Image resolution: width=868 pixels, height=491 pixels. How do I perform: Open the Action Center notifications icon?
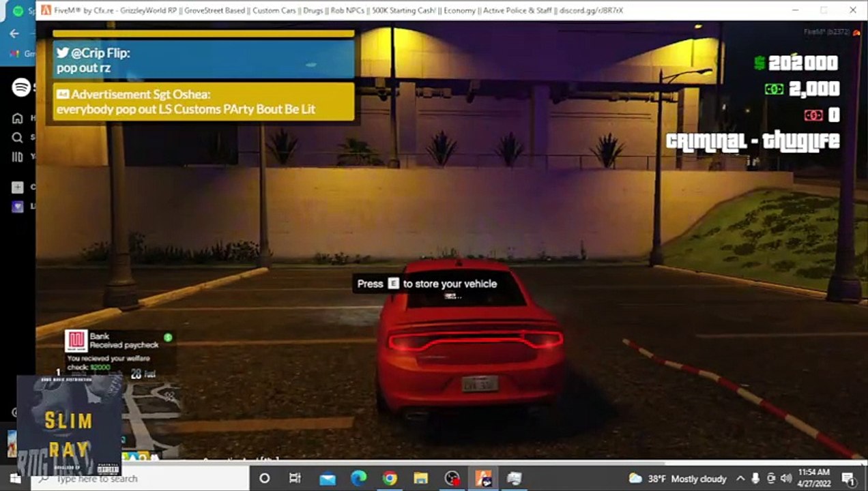pos(848,479)
